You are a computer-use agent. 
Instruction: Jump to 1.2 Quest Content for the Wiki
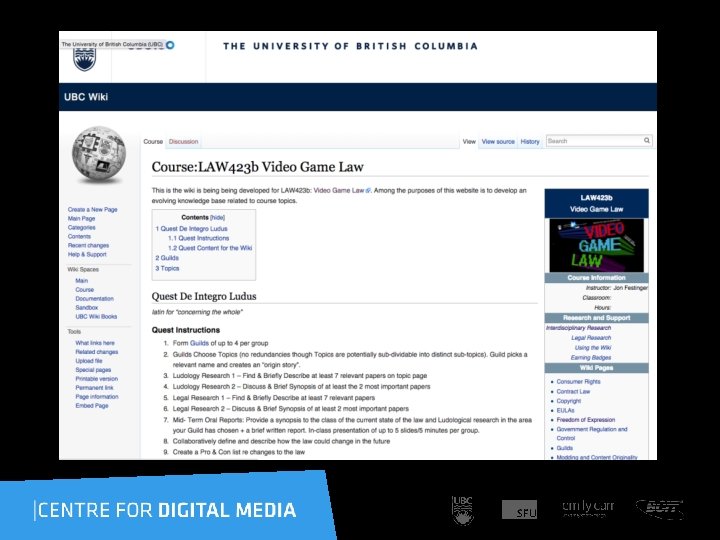point(210,248)
